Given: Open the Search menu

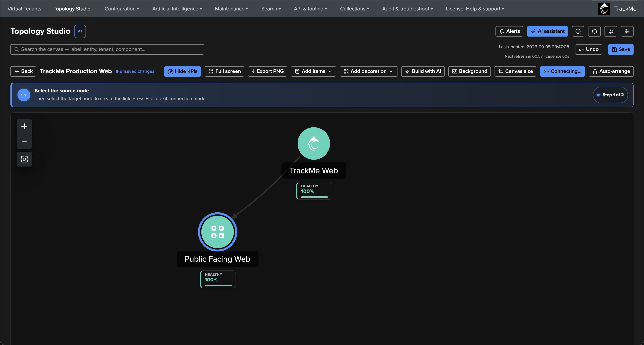Looking at the screenshot, I should point(271,9).
